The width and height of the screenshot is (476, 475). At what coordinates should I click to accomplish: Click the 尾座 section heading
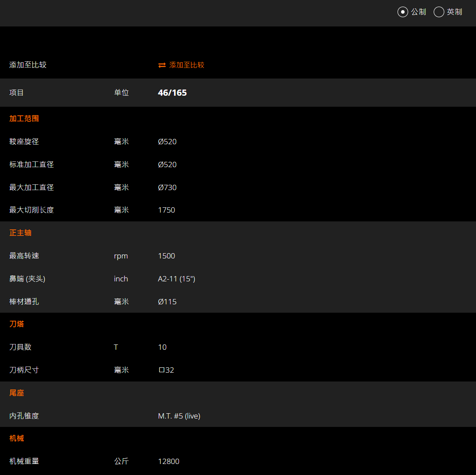click(x=17, y=393)
